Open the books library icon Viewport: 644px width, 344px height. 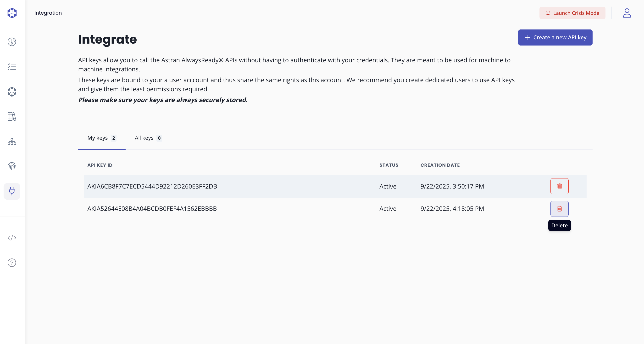12,116
